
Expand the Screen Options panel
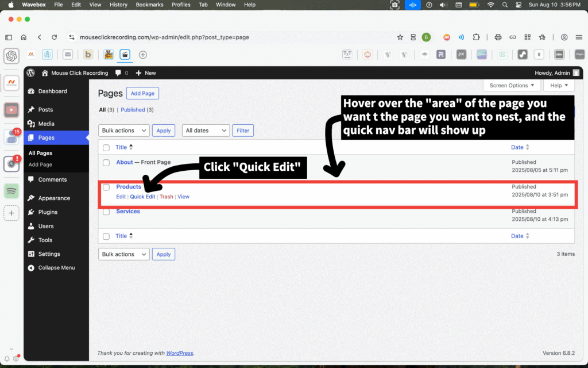(512, 86)
